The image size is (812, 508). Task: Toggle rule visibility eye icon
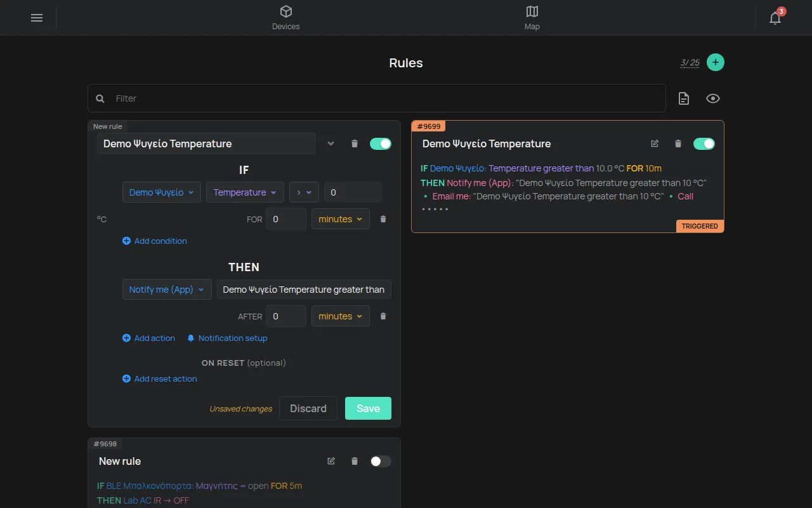tap(713, 98)
